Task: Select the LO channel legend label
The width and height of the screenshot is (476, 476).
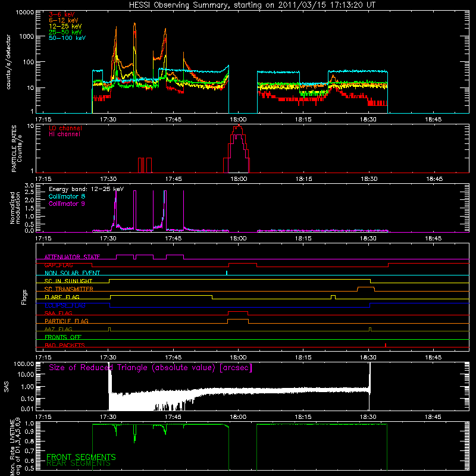Action: click(65, 128)
